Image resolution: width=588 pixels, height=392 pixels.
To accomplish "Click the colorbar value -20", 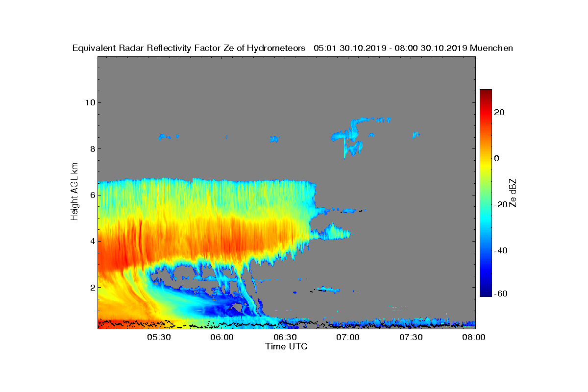I will tap(501, 205).
